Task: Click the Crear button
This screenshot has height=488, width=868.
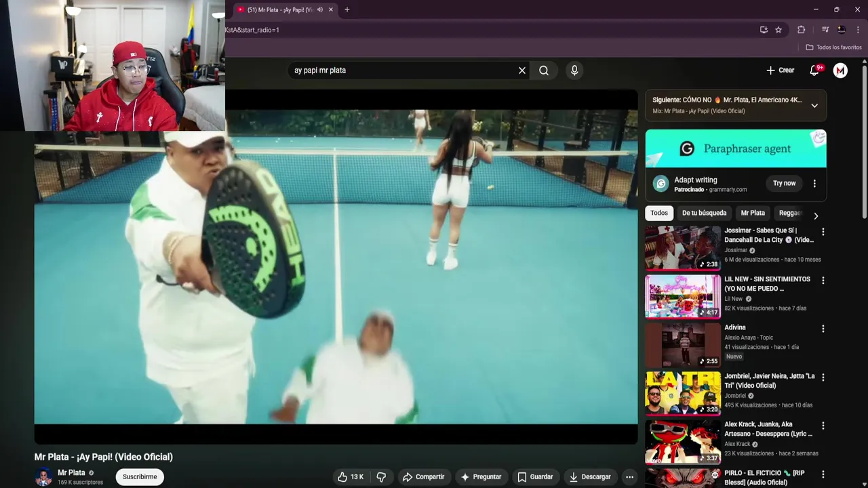Action: point(781,70)
